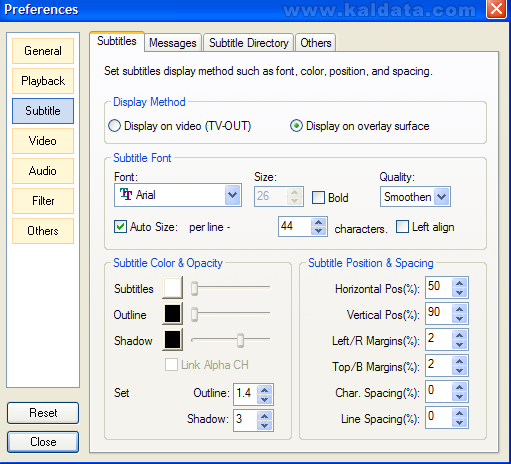Click the Outline opacity slider handle
This screenshot has width=511, height=464.
pyautogui.click(x=194, y=314)
